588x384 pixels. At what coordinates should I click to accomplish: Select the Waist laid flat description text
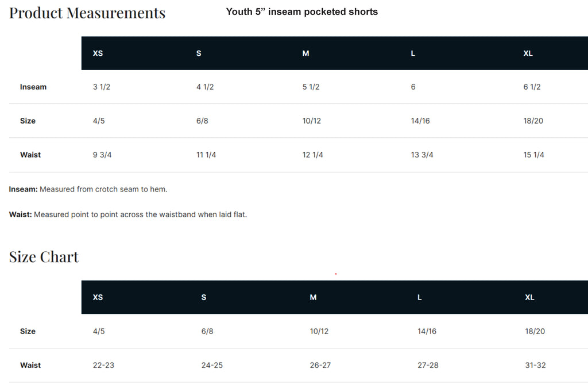(x=128, y=215)
